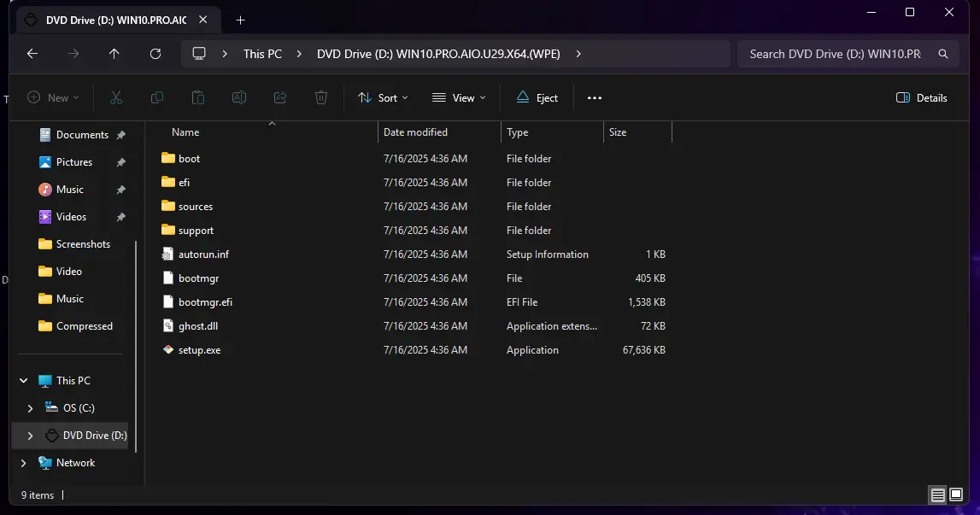Select the bootmgr.efi file

coord(206,301)
